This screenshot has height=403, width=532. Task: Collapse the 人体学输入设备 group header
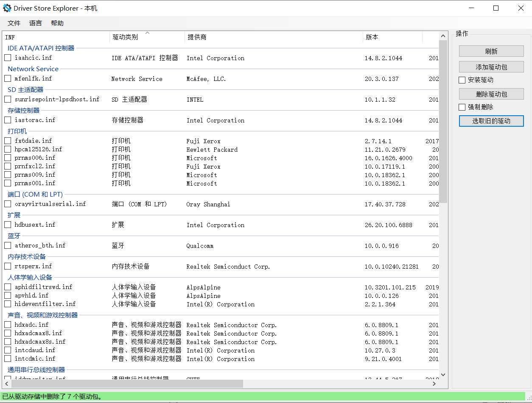click(30, 277)
